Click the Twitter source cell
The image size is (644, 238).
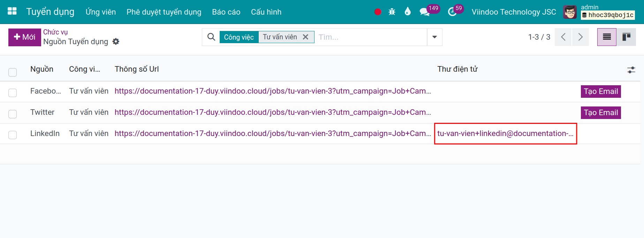click(x=42, y=112)
